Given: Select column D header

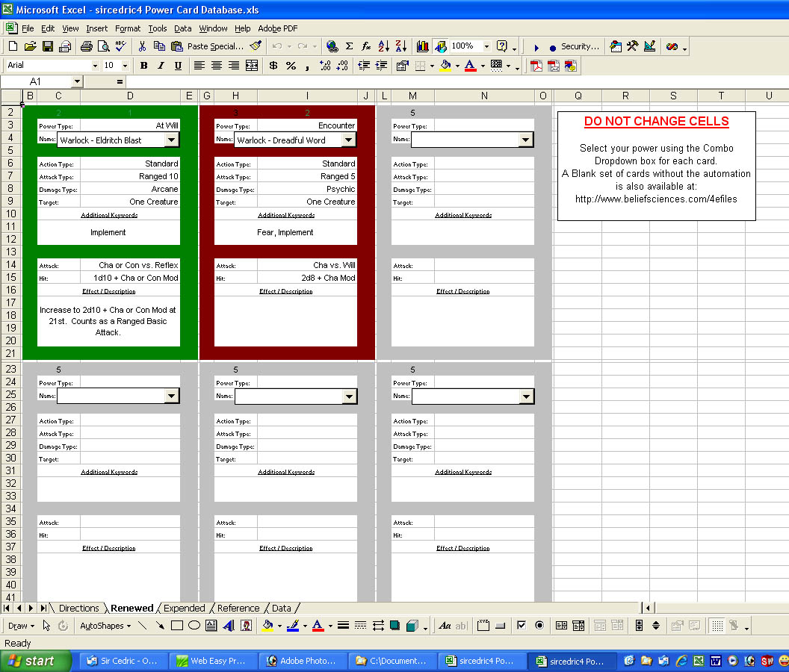Looking at the screenshot, I should pos(130,96).
